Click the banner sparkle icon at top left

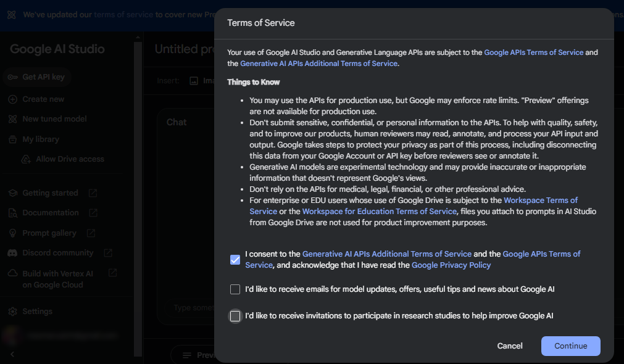12,15
